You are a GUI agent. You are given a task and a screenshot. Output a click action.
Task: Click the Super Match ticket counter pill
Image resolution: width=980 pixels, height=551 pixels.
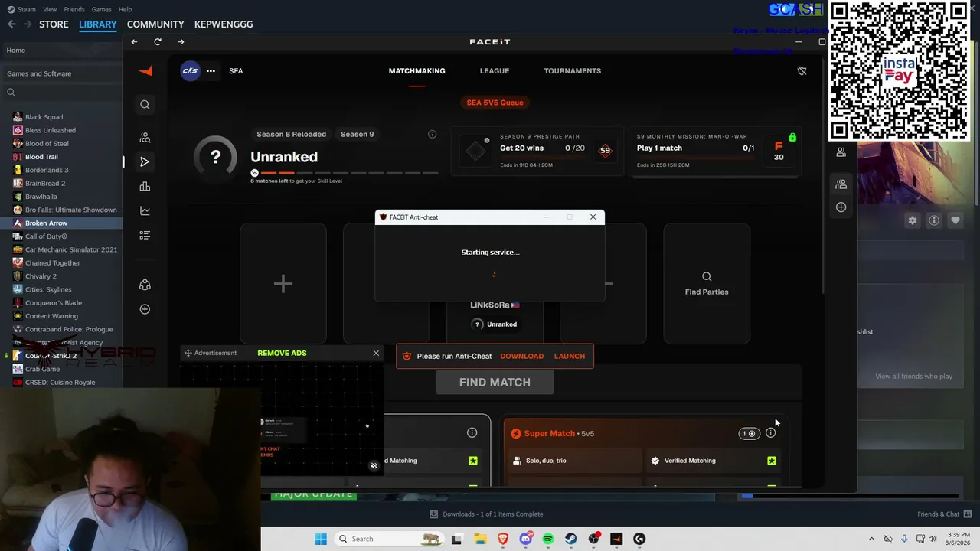coord(750,434)
